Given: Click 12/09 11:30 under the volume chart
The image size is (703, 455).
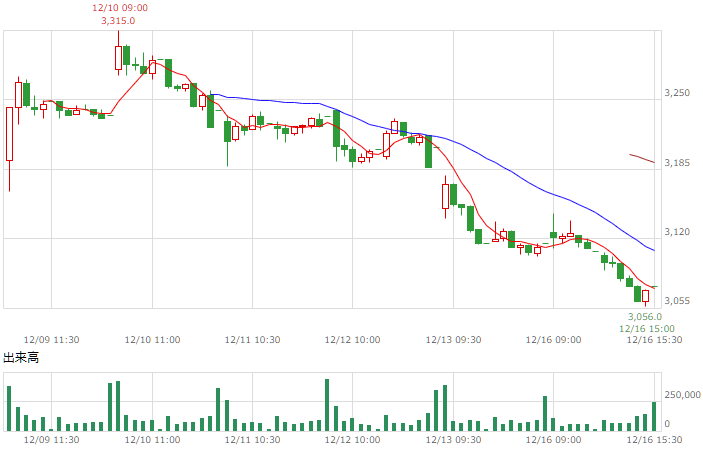Looking at the screenshot, I should [52, 439].
